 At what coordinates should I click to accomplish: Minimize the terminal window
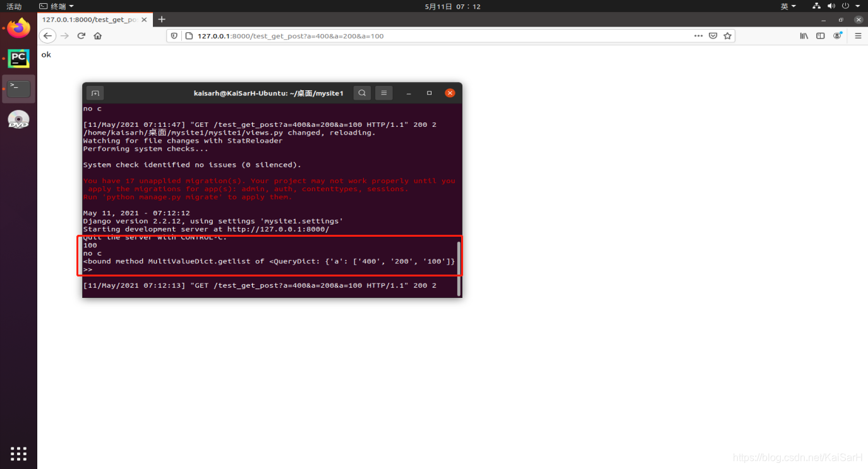[409, 93]
